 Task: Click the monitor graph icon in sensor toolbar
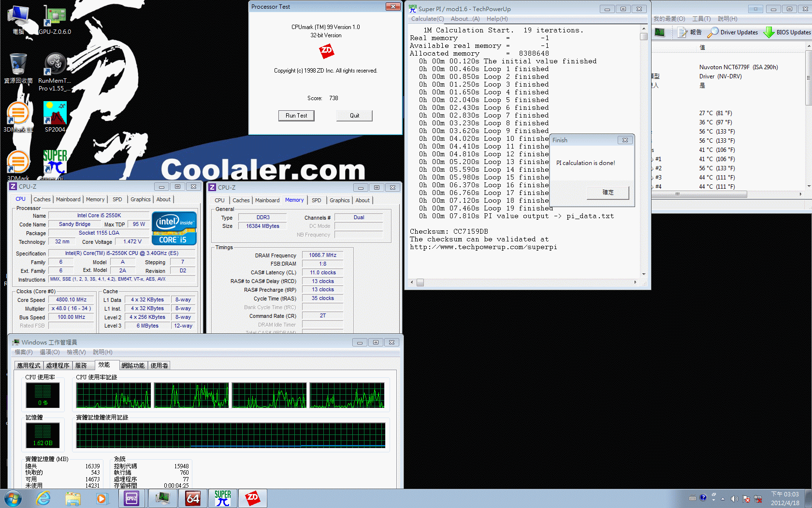click(659, 32)
